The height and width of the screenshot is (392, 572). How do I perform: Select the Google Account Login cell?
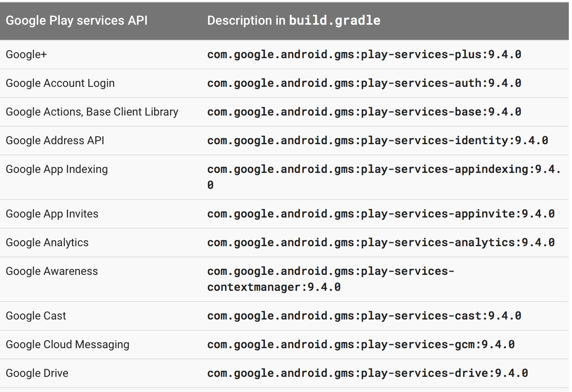(x=60, y=83)
